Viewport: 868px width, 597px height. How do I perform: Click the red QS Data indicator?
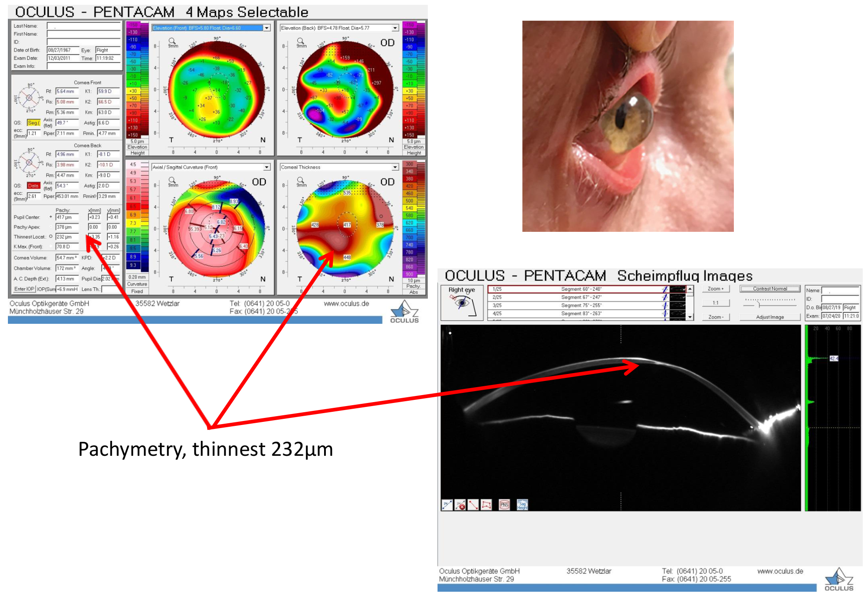pyautogui.click(x=33, y=186)
